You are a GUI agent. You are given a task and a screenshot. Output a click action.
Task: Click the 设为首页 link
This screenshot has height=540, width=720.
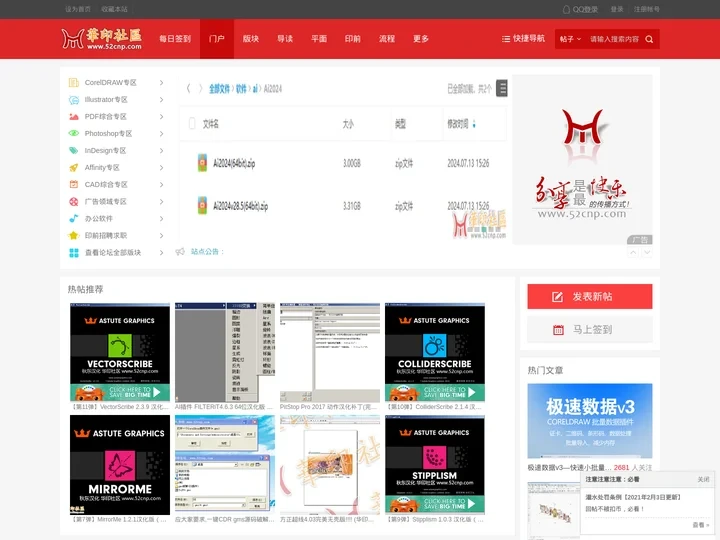78,9
